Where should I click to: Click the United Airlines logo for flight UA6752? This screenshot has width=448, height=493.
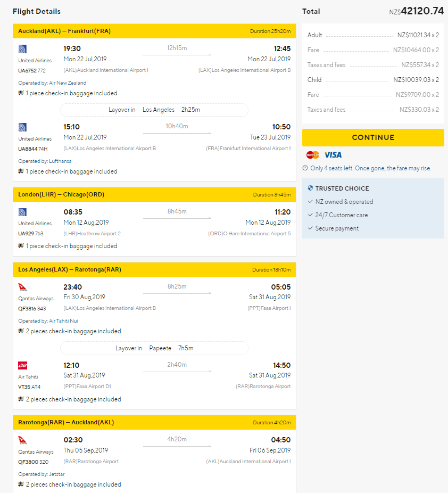coord(22,49)
